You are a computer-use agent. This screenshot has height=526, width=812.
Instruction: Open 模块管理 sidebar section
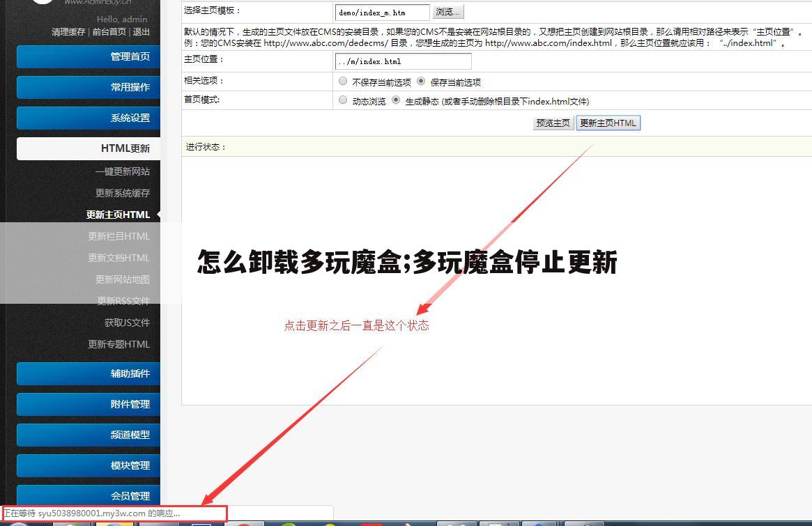[x=89, y=465]
